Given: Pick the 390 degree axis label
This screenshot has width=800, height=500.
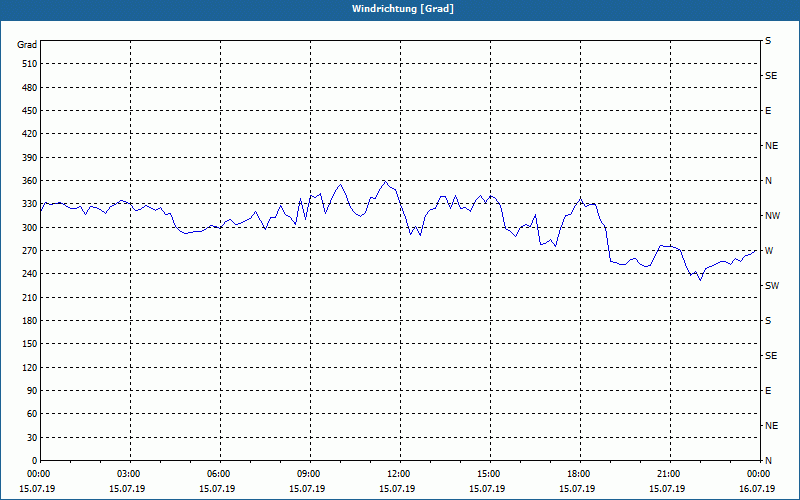Looking at the screenshot, I should pyautogui.click(x=30, y=158).
